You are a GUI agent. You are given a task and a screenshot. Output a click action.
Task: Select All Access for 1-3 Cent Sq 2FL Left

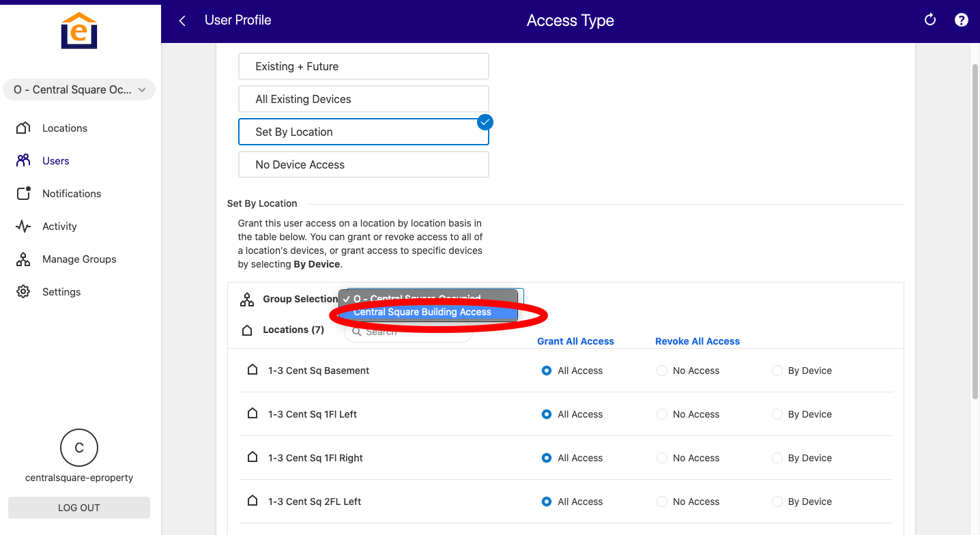pyautogui.click(x=546, y=502)
